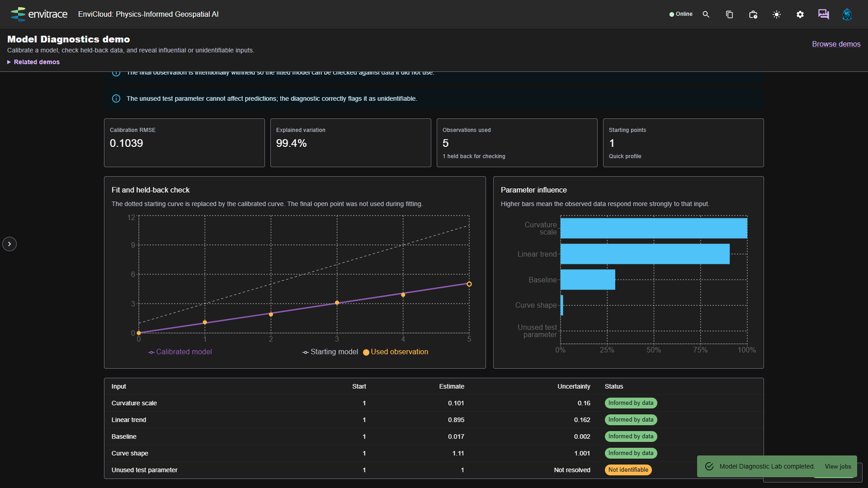Screen dimensions: 868x488
Task: Click the Fit and held-back check title
Action: (x=150, y=190)
